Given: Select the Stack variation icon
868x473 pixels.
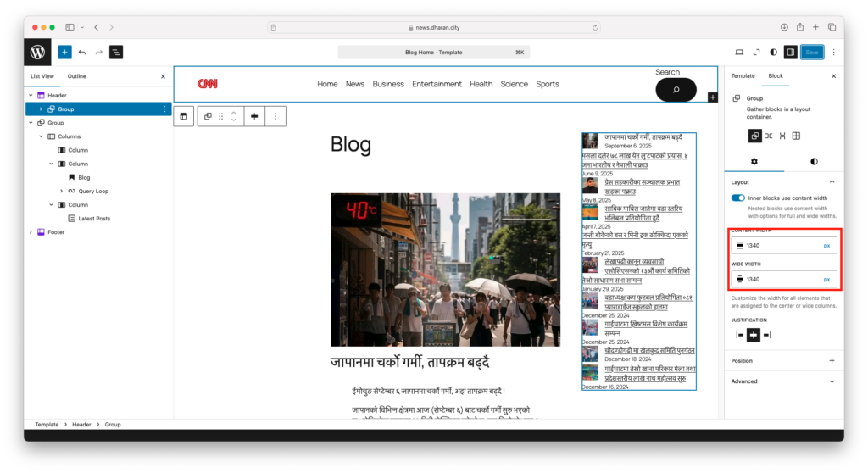Looking at the screenshot, I should pyautogui.click(x=782, y=136).
